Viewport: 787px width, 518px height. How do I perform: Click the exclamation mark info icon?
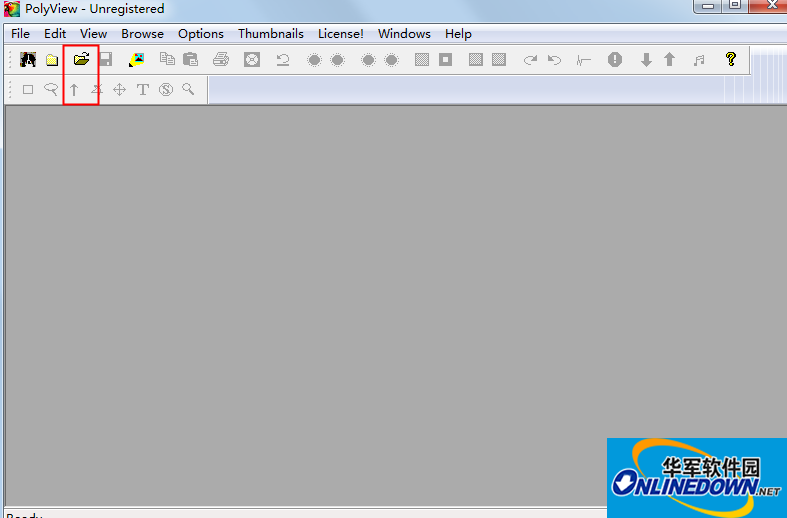coord(615,60)
